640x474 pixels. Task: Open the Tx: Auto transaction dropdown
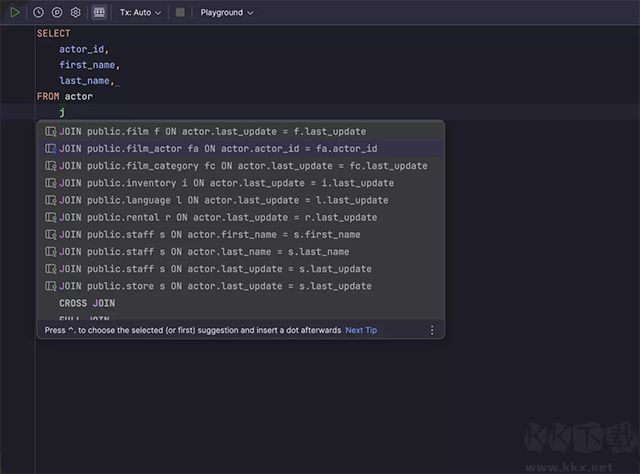140,13
